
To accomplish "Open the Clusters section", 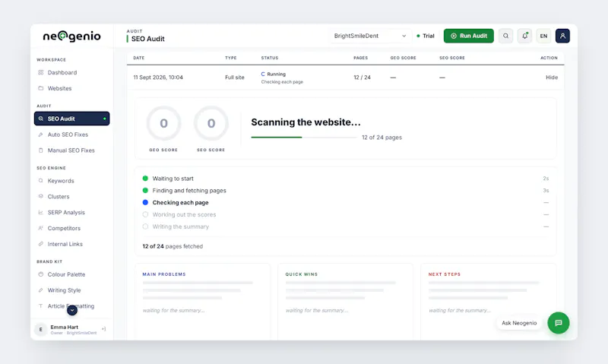I will (x=71, y=197).
